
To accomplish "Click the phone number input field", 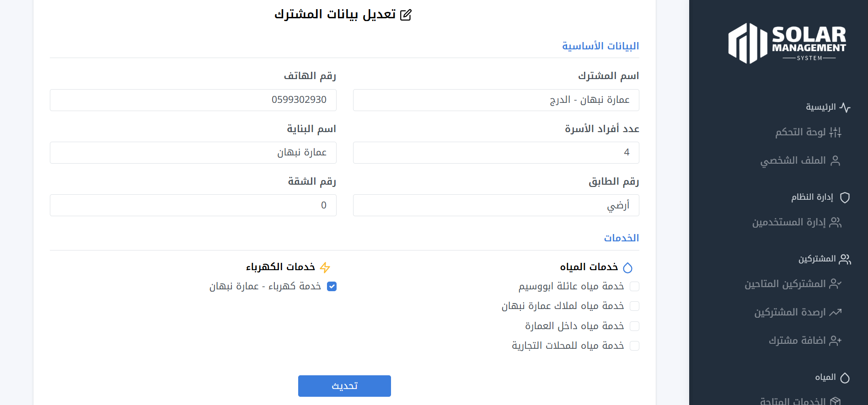I will 193,100.
